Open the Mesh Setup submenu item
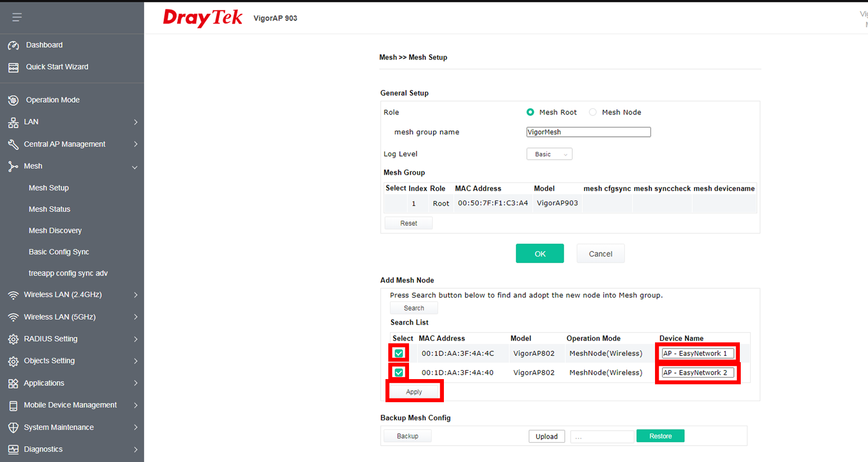Screen dimensions: 868x462 tap(49, 187)
